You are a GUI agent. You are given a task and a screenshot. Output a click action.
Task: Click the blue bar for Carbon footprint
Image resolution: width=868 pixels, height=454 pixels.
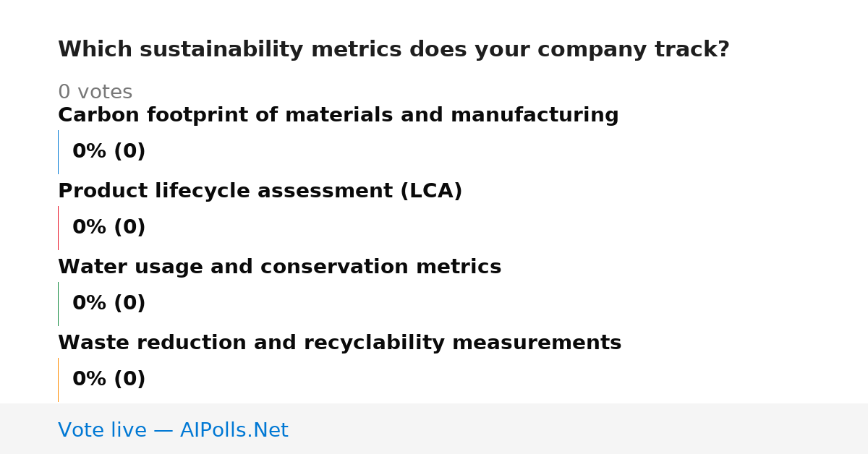(58, 152)
